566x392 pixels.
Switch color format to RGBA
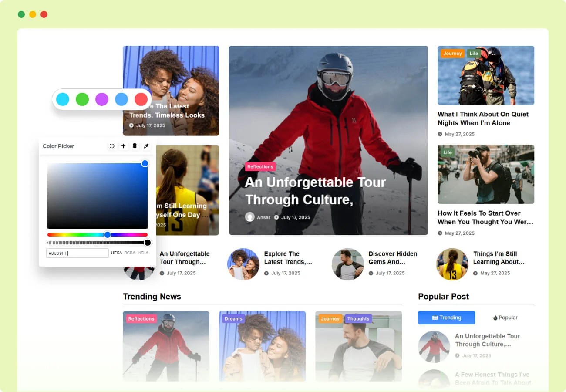130,253
